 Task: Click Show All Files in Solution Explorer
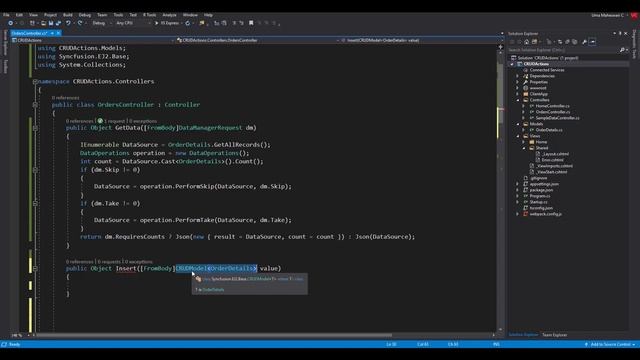(x=575, y=42)
